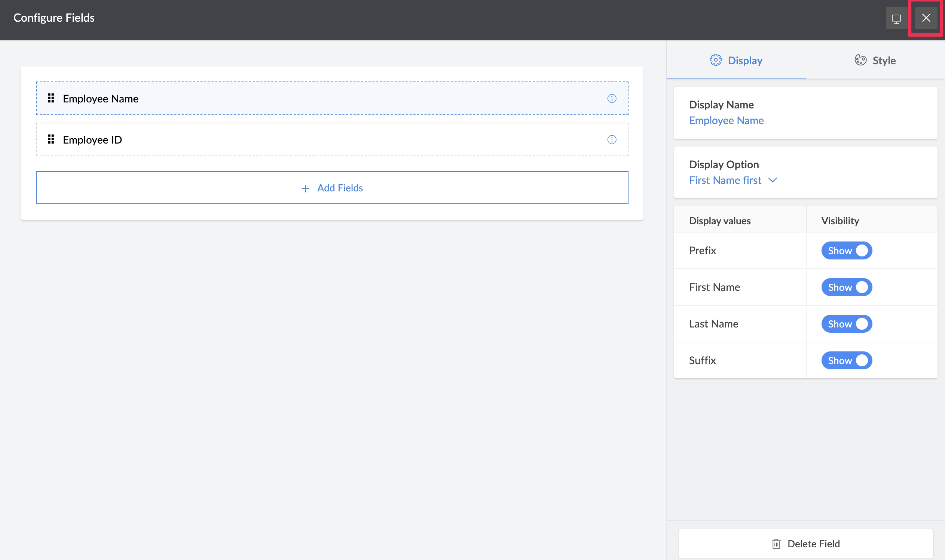Close the Configure Fields dialog

(x=926, y=18)
